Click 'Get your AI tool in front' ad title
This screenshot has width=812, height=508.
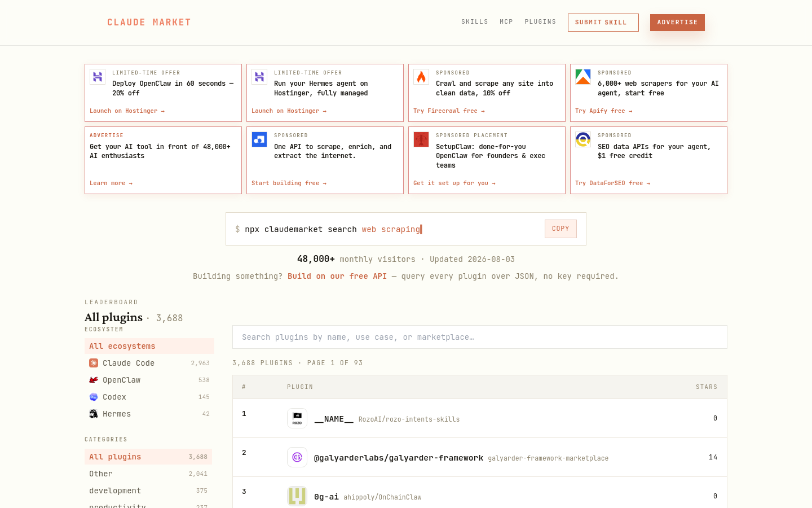160,151
